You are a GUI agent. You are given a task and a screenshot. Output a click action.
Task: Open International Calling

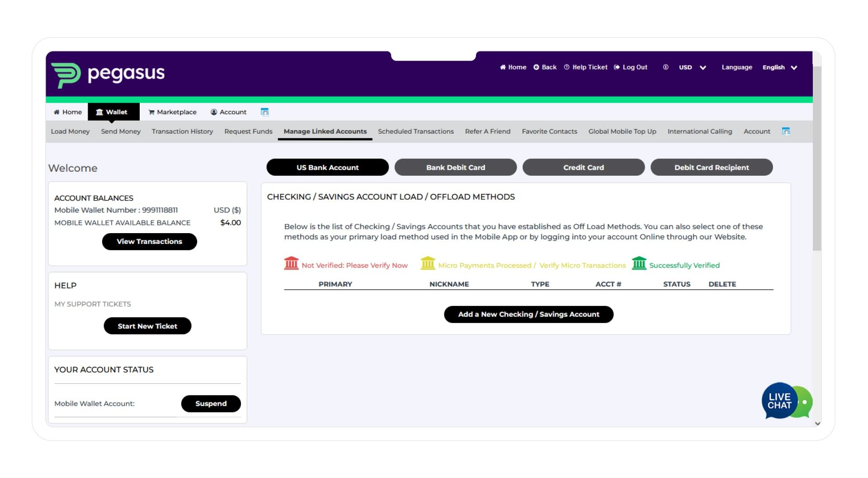point(699,131)
